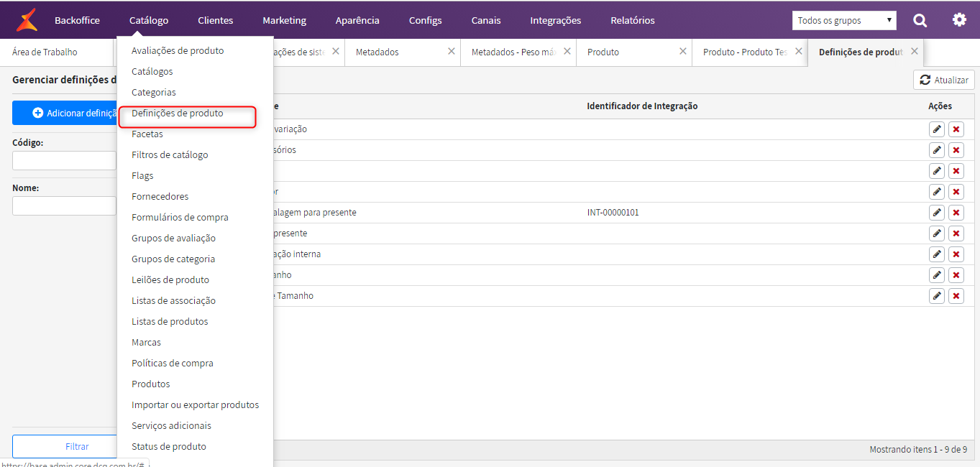Screen dimensions: 980x467
Task: Delete the row ending in 'variação'
Action: pos(956,129)
